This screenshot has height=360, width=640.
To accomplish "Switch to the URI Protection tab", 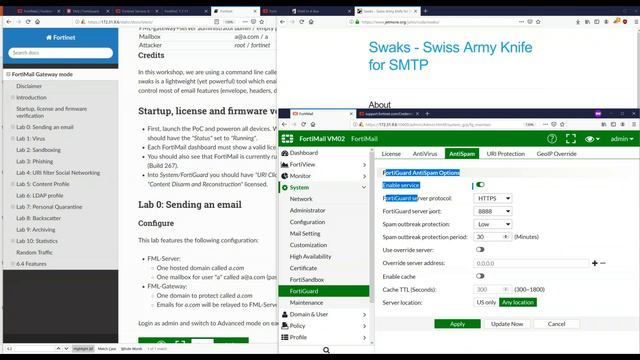I will [x=505, y=154].
